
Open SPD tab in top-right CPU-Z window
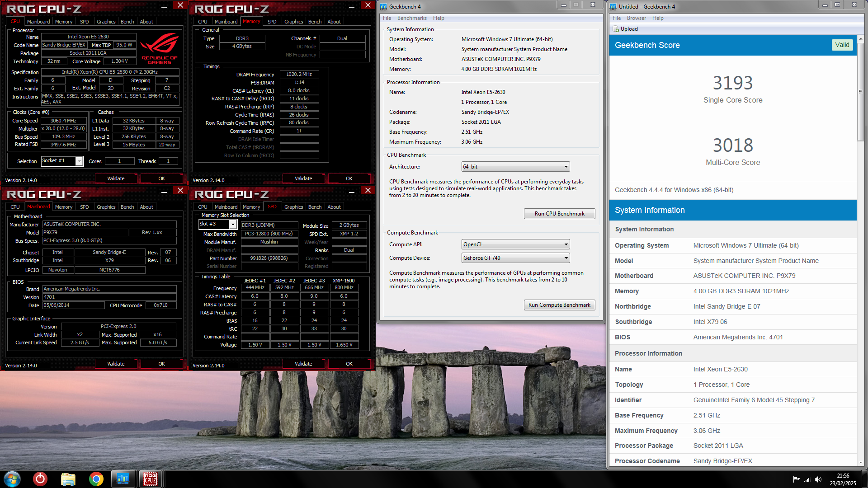(x=272, y=22)
